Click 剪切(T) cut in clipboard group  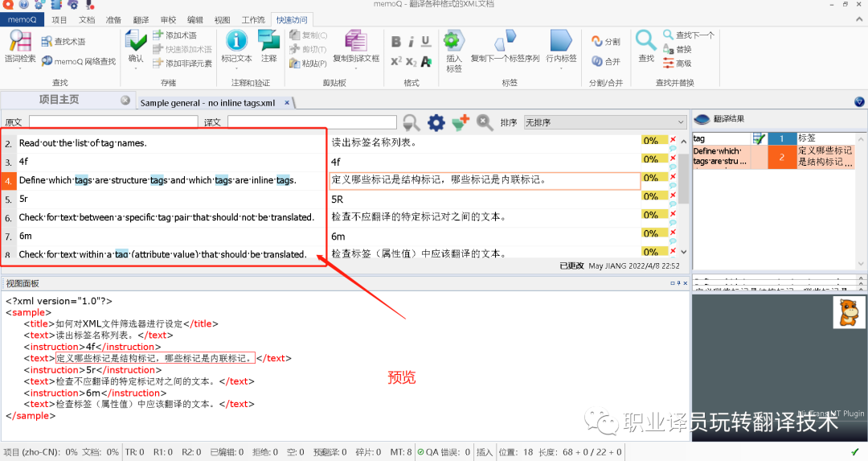308,49
